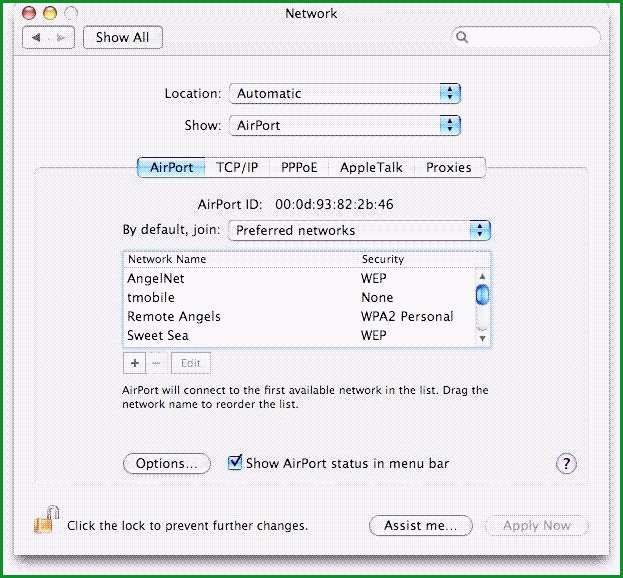
Task: Add a network with the plus button
Action: point(135,363)
